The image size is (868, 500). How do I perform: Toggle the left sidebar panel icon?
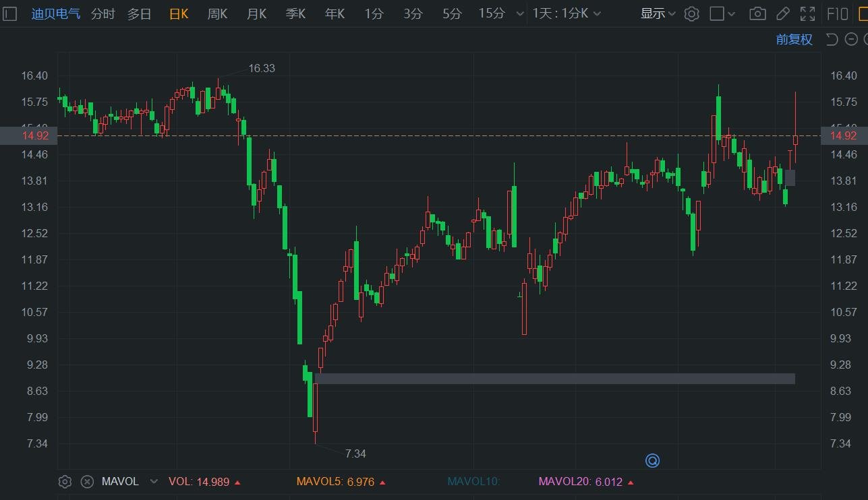9,13
